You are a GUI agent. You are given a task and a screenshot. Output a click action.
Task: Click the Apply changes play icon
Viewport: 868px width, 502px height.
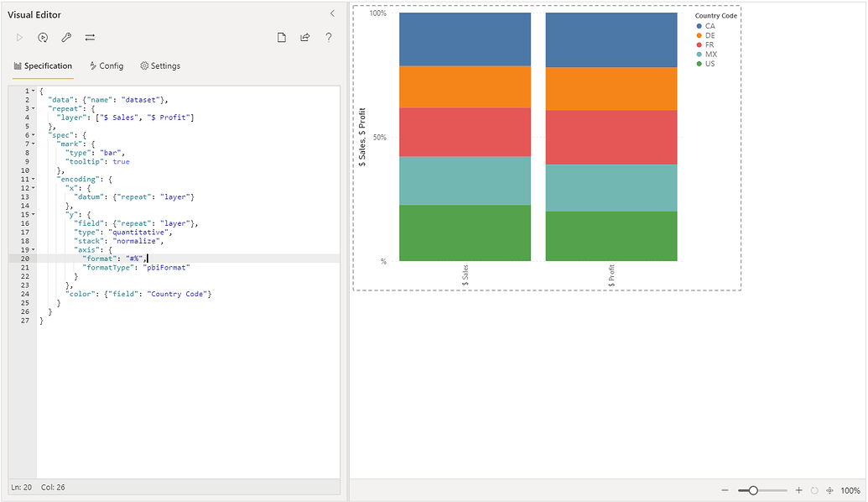point(19,38)
